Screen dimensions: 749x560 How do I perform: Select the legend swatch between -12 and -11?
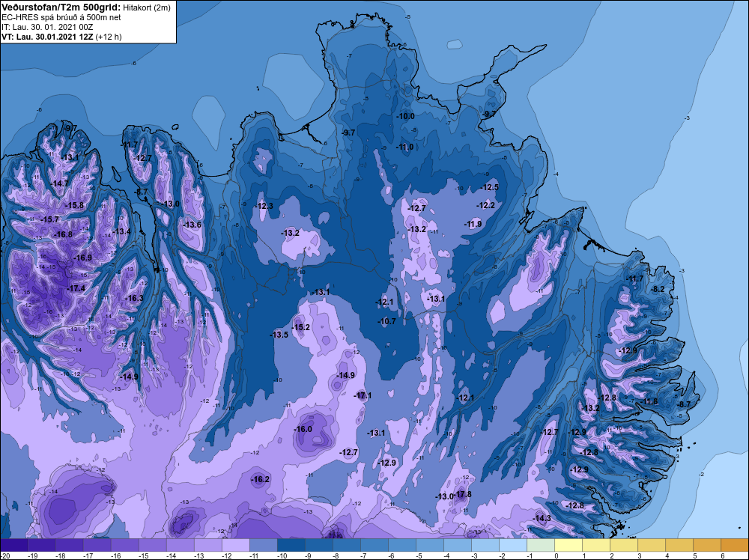(x=235, y=545)
